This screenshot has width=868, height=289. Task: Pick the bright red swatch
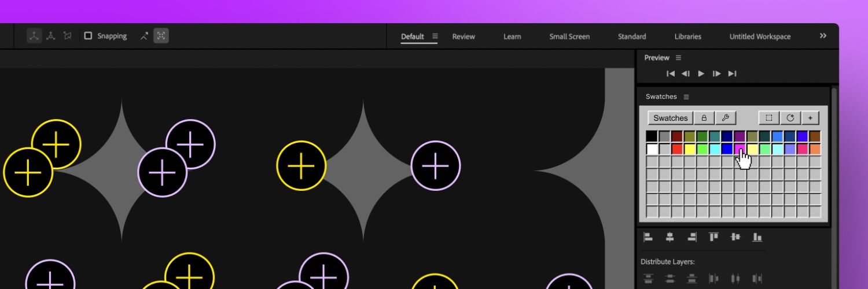[677, 149]
